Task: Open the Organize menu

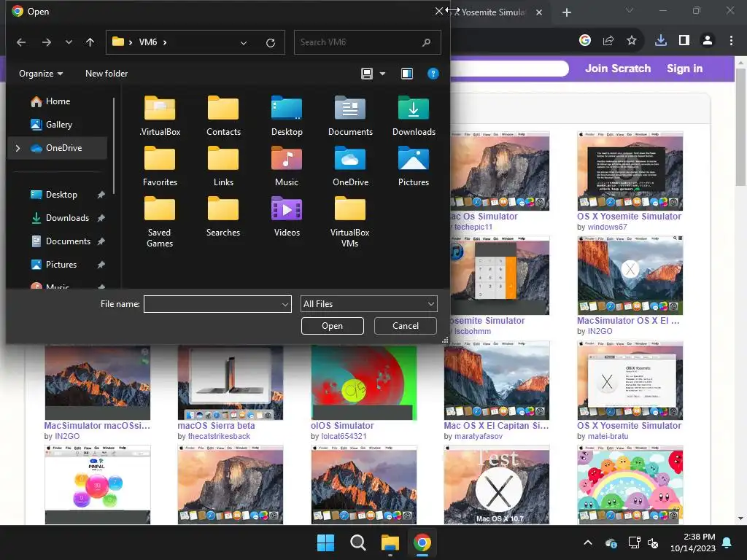Action: 41,74
